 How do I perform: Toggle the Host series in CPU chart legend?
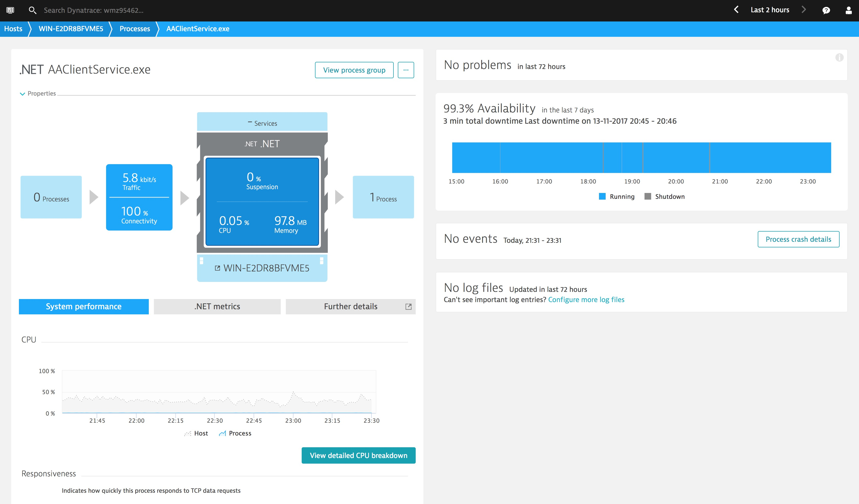[x=196, y=433]
